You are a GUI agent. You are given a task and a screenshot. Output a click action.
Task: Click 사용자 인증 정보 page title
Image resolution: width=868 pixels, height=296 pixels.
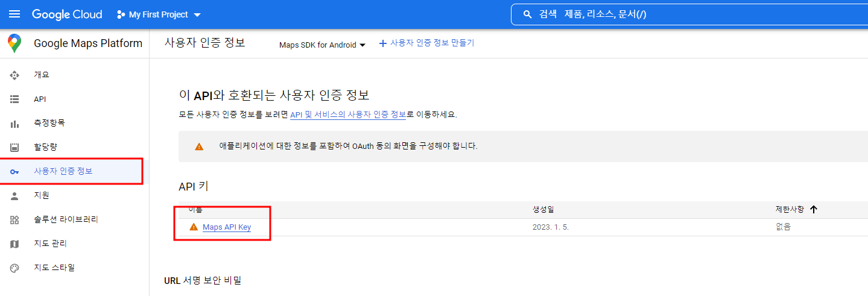pos(204,43)
